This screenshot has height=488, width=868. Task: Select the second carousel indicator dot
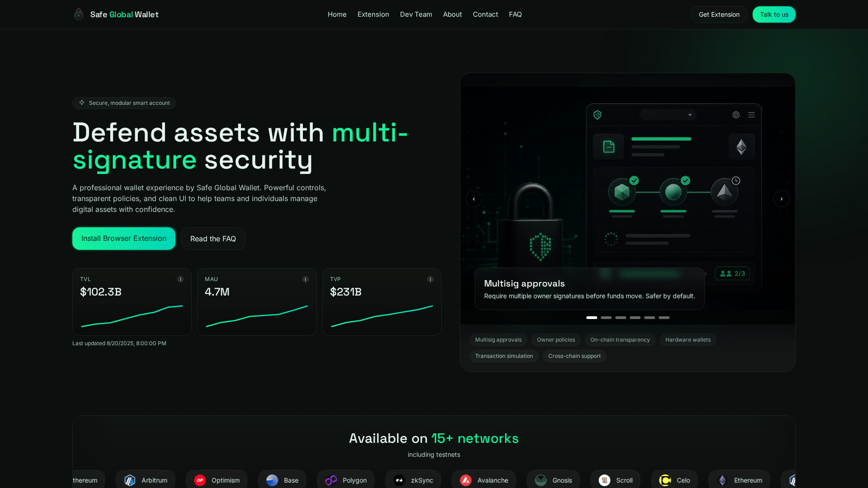coord(606,318)
